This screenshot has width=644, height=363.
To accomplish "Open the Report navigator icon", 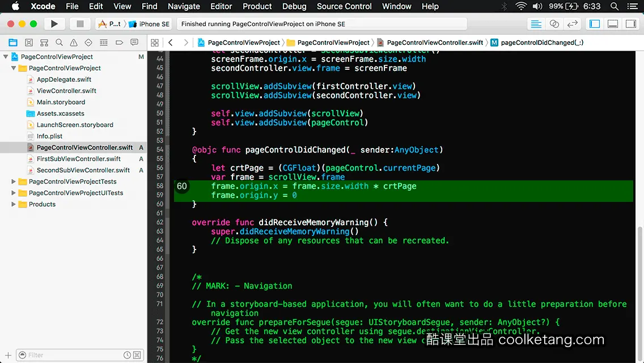I will pos(134,43).
